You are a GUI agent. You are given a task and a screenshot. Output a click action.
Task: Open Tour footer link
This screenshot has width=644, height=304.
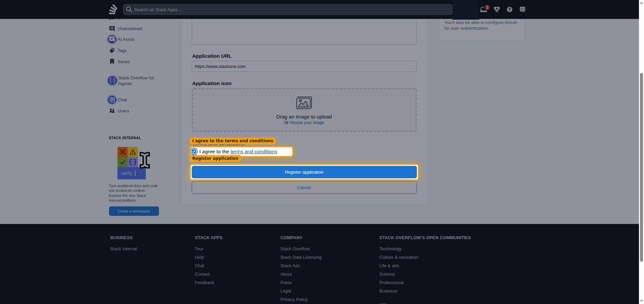[199, 249]
